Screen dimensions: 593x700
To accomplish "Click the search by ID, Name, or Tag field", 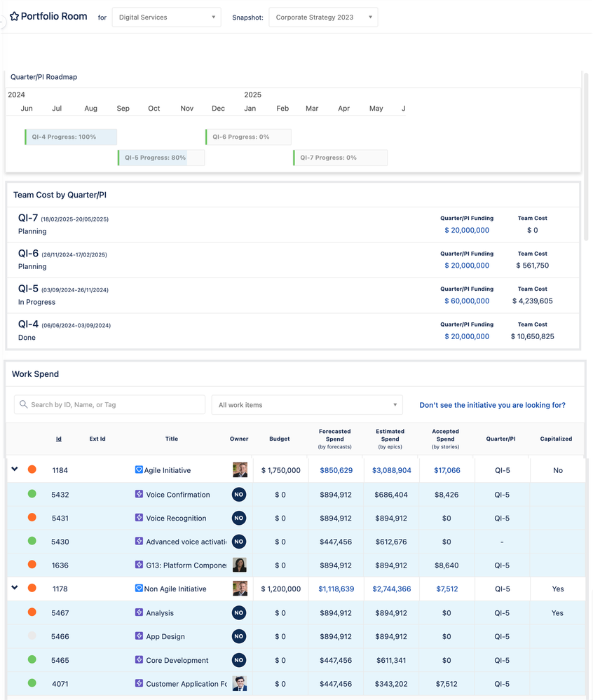I will [116, 405].
